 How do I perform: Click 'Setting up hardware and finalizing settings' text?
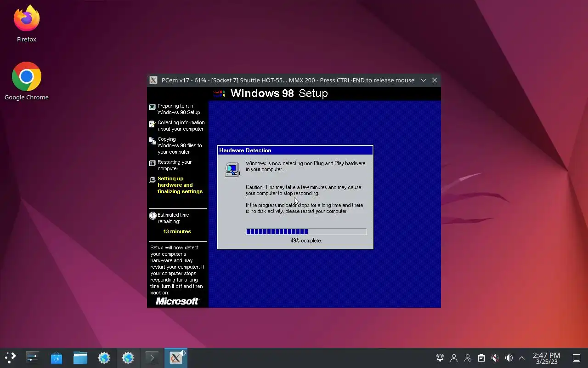tap(180, 185)
